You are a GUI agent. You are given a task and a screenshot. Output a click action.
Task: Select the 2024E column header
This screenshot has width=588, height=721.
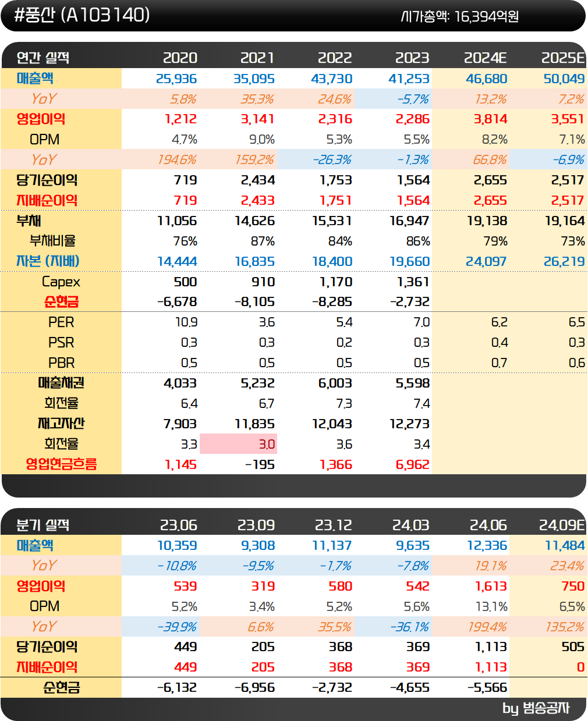point(486,58)
